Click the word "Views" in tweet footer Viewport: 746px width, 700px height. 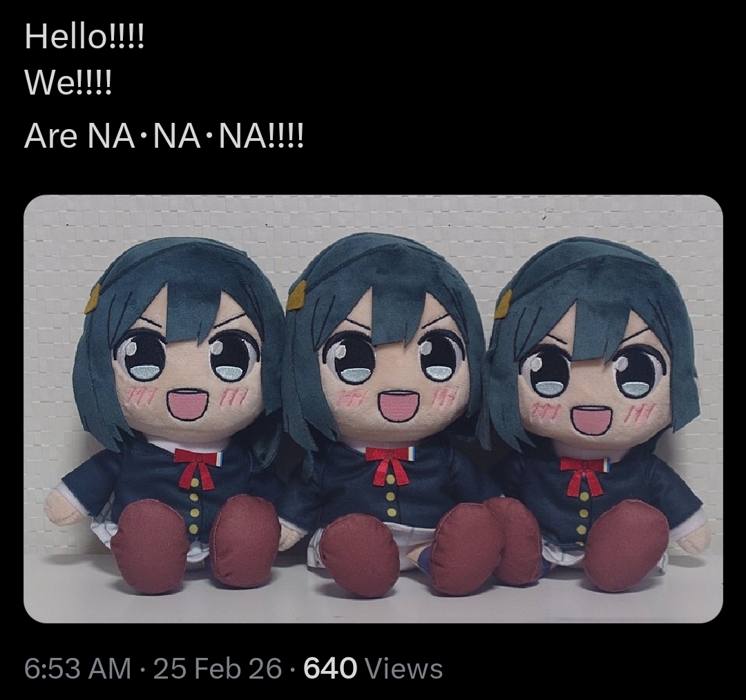[403, 668]
